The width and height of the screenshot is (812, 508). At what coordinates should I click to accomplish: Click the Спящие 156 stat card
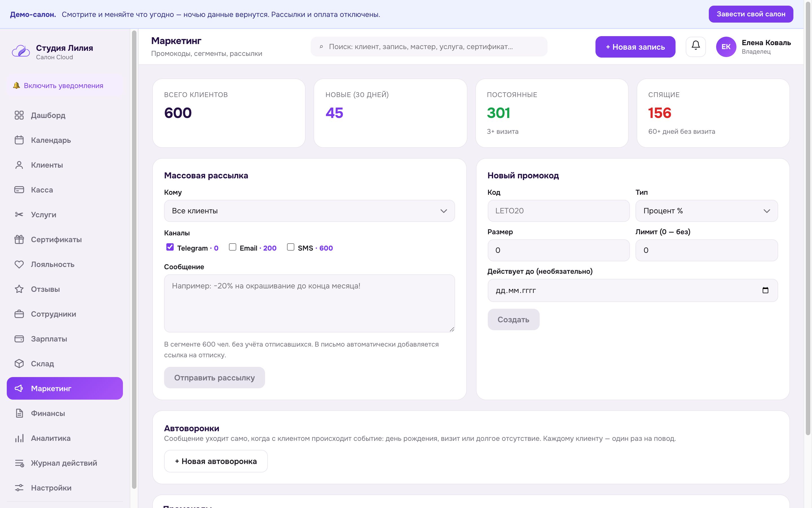coord(713,113)
